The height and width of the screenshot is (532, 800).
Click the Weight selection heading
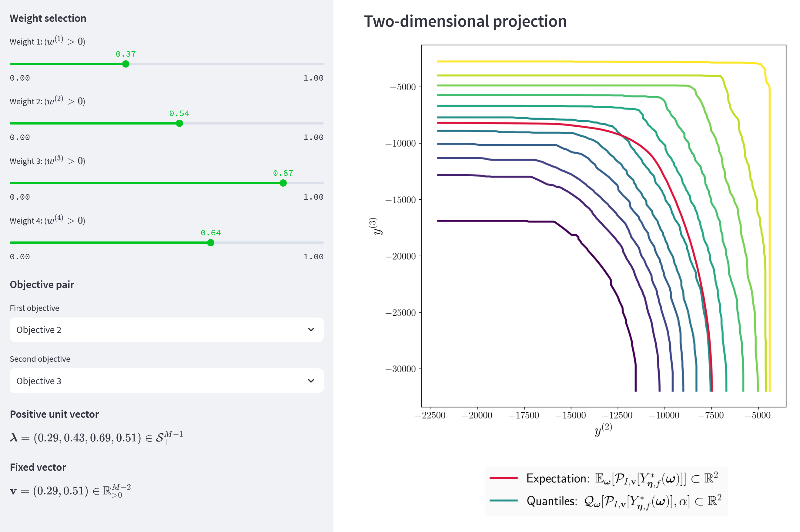(48, 18)
